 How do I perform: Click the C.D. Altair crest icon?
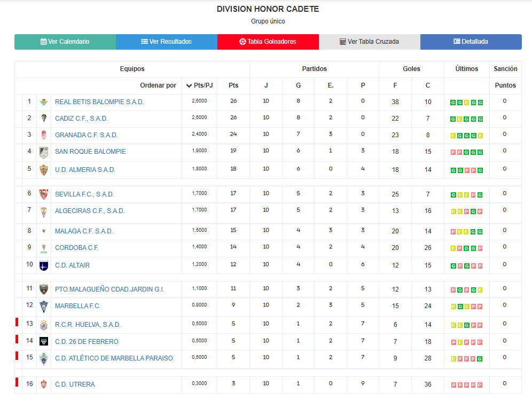[44, 265]
